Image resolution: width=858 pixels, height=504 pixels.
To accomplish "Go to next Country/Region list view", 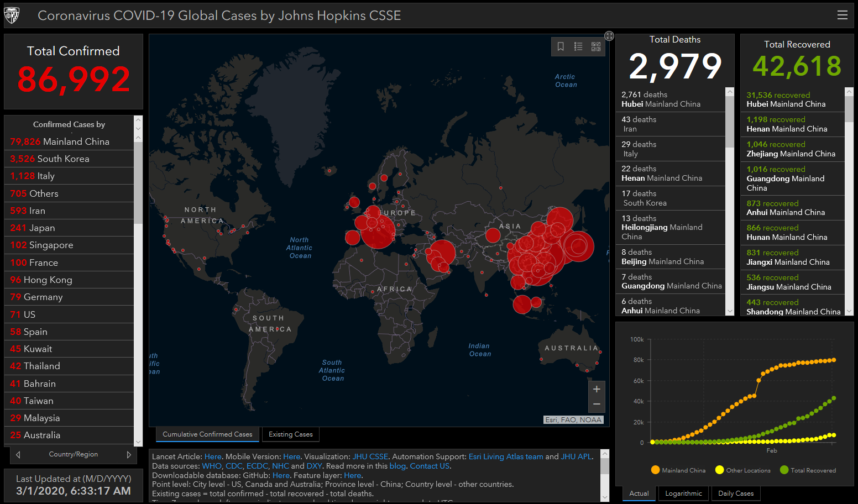I will (129, 455).
